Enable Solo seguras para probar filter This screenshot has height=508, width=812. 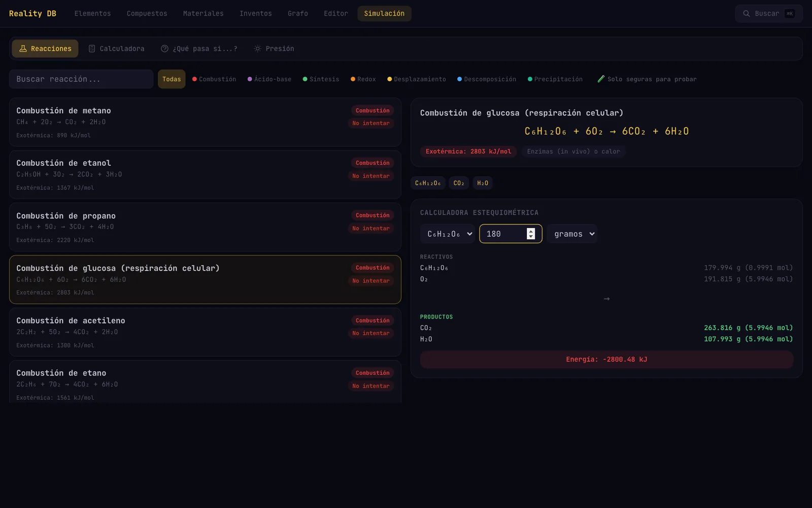[x=647, y=79]
